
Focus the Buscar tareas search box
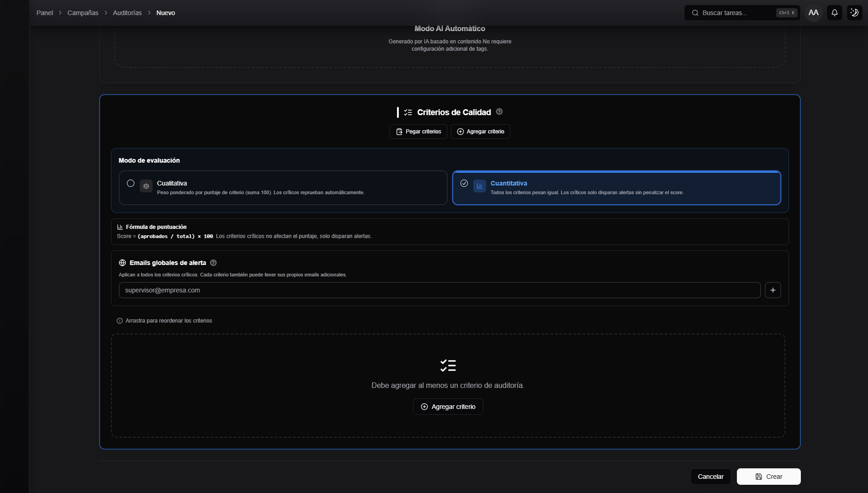click(742, 13)
